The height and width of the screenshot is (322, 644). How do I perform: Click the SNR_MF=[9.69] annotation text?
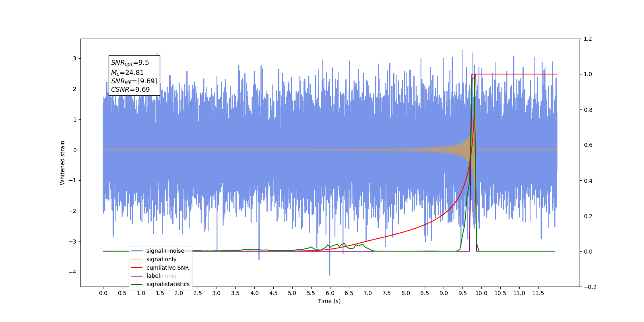pyautogui.click(x=134, y=81)
